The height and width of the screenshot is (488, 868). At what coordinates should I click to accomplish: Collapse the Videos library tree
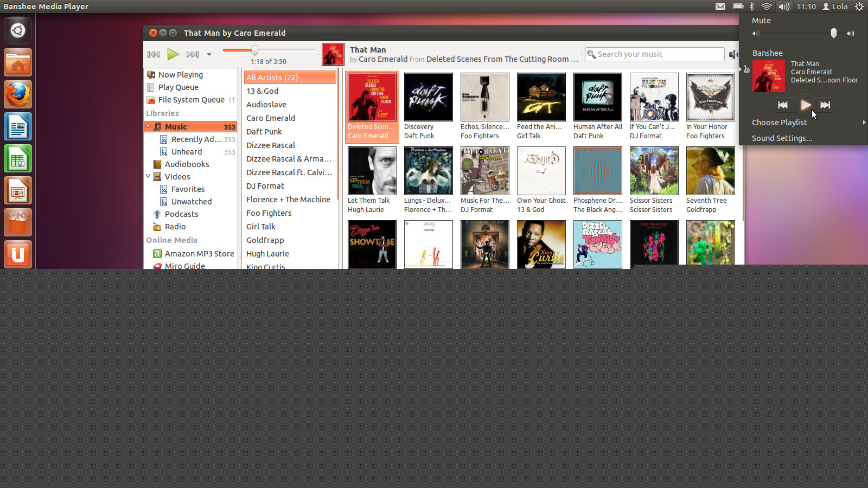(x=149, y=176)
